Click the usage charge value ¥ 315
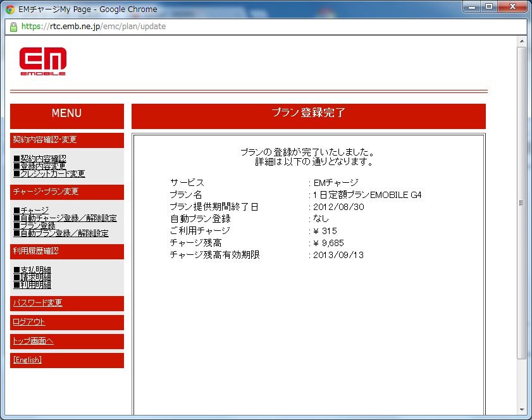This screenshot has height=420, width=532. coord(325,231)
